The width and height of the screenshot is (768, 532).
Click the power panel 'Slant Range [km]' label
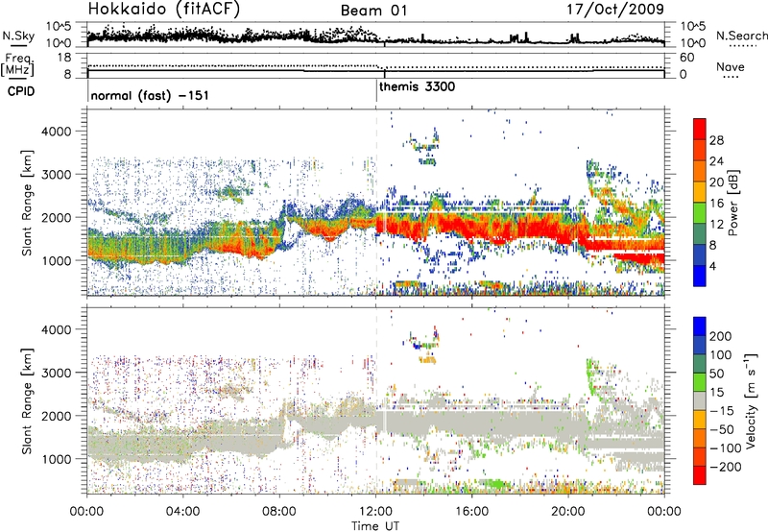point(27,204)
